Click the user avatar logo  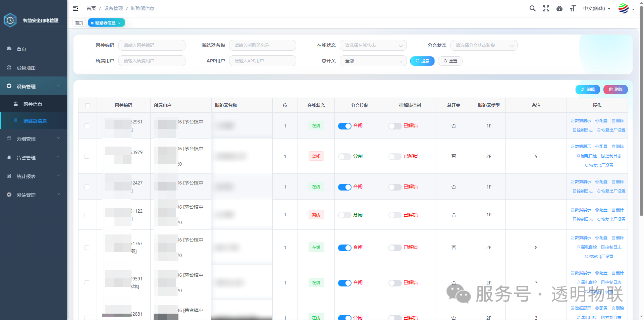click(624, 8)
